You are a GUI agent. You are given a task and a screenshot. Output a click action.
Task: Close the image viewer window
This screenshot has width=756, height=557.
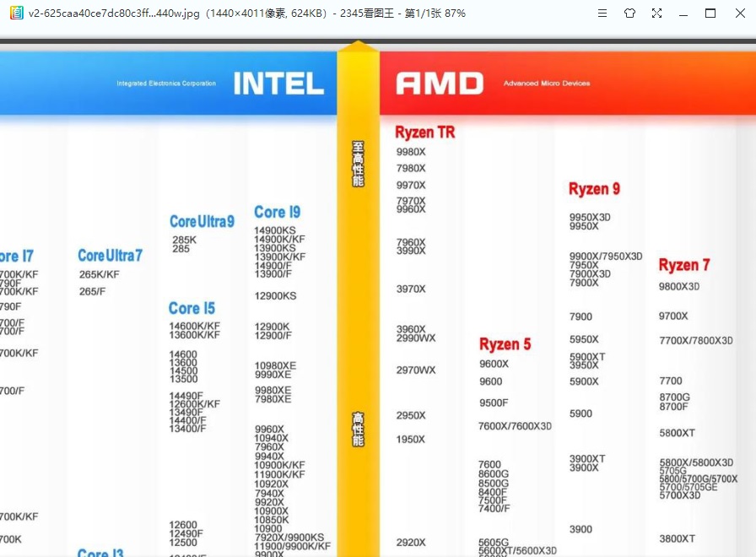coord(737,14)
